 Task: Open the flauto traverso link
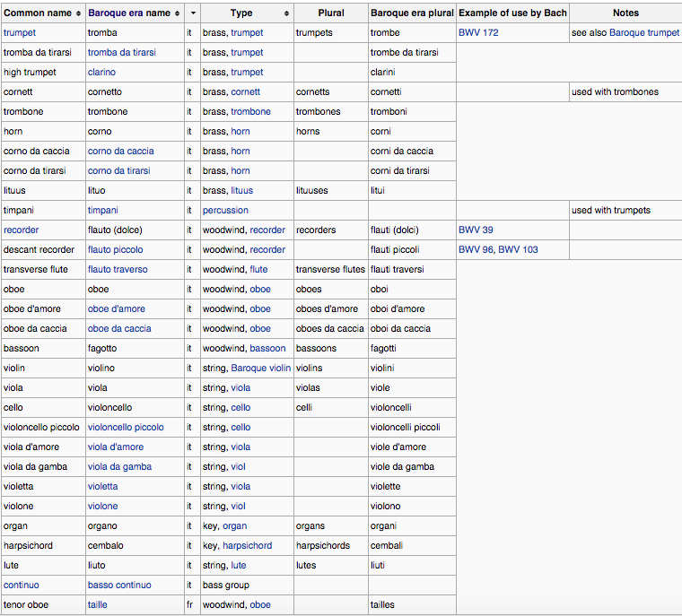[118, 270]
